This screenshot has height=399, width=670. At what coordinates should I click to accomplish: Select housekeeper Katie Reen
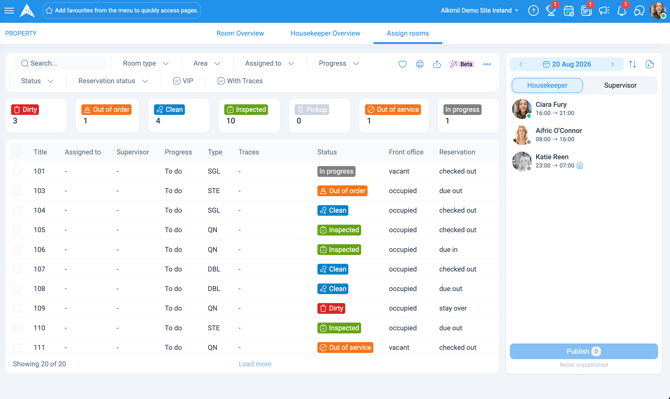tap(584, 161)
